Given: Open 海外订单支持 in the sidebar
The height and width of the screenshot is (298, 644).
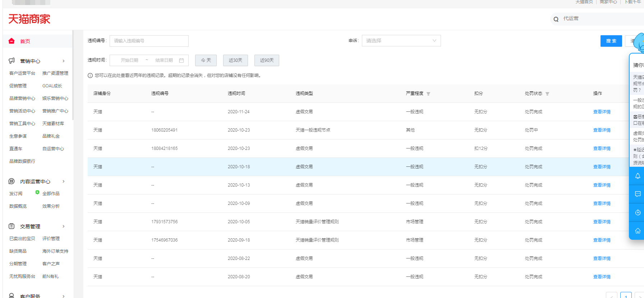Looking at the screenshot, I should point(55,251).
